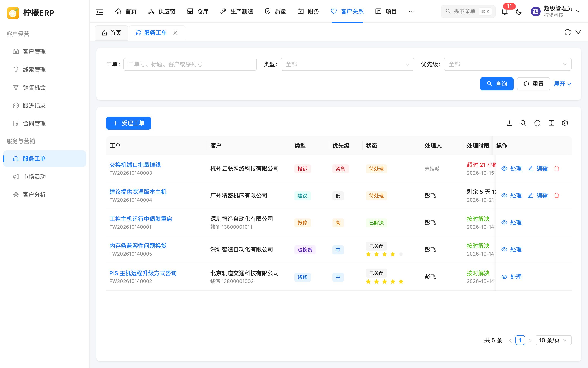Screen dimensions: 588x368
Task: Click the 柠檬ERP logo
Action: pos(31,13)
